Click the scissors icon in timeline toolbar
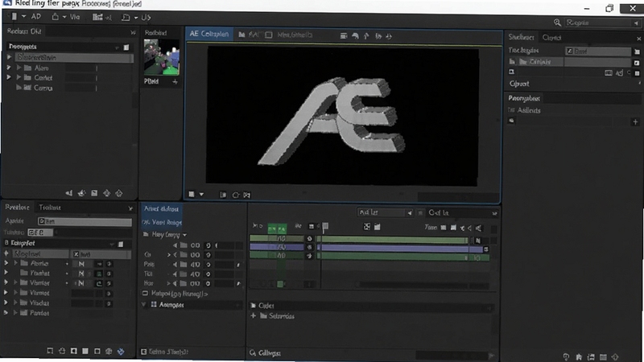 point(462,228)
